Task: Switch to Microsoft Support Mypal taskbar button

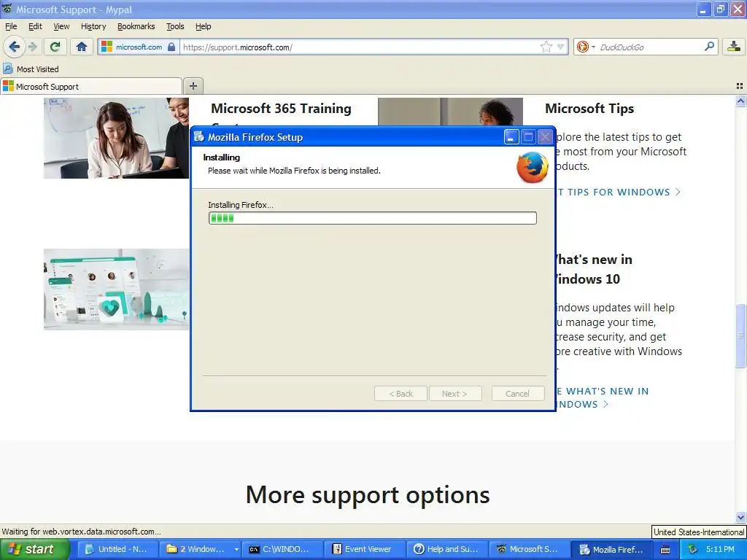Action: coord(530,549)
